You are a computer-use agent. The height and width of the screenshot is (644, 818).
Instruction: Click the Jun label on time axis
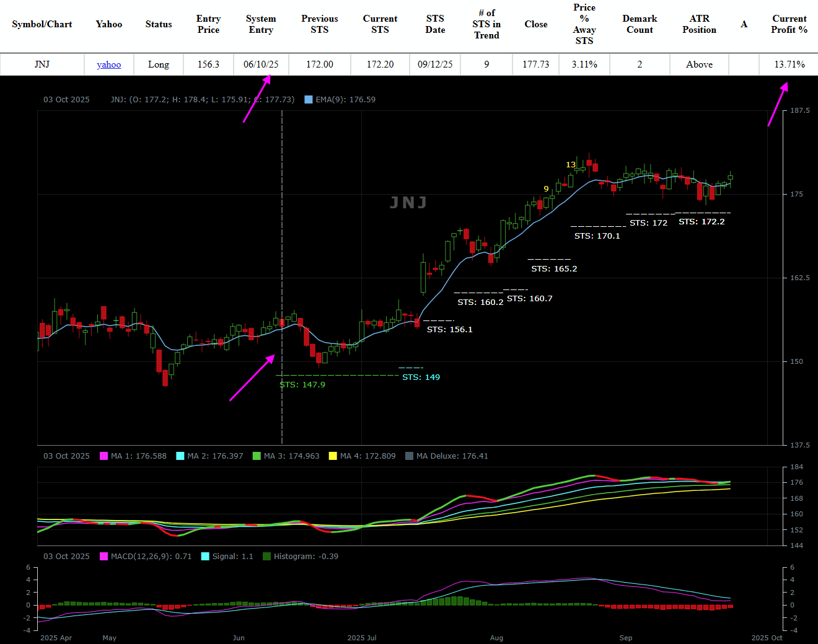[x=239, y=638]
